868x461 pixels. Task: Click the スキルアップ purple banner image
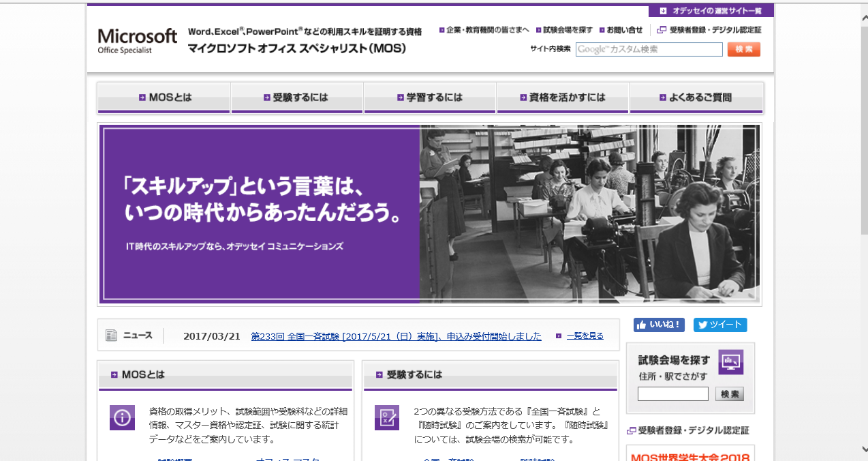pos(430,214)
